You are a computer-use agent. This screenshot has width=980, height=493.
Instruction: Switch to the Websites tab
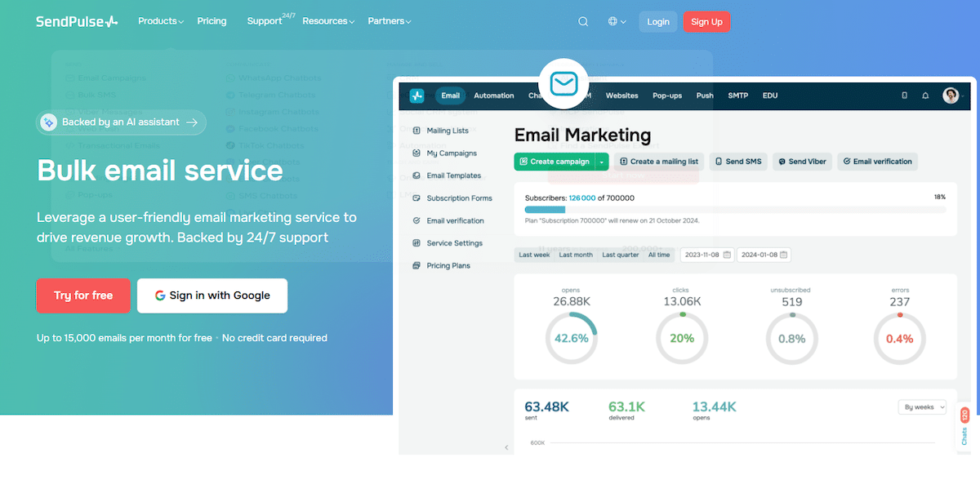click(x=621, y=95)
